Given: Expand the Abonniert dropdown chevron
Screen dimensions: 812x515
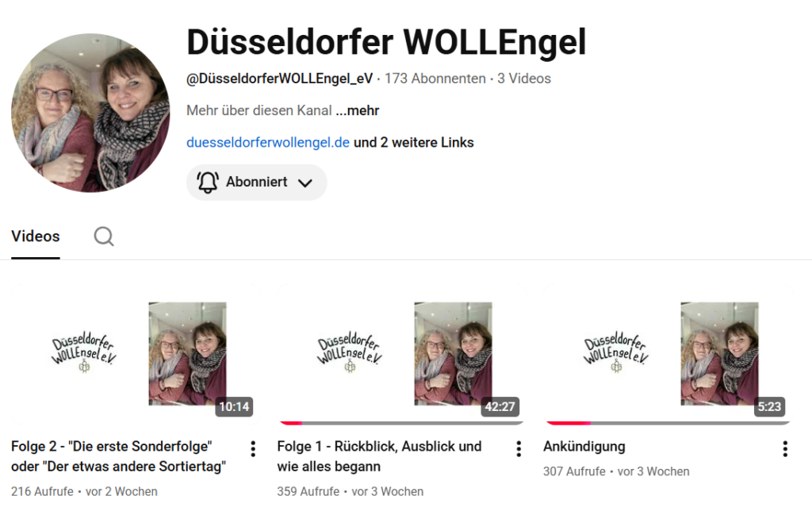Looking at the screenshot, I should [305, 183].
